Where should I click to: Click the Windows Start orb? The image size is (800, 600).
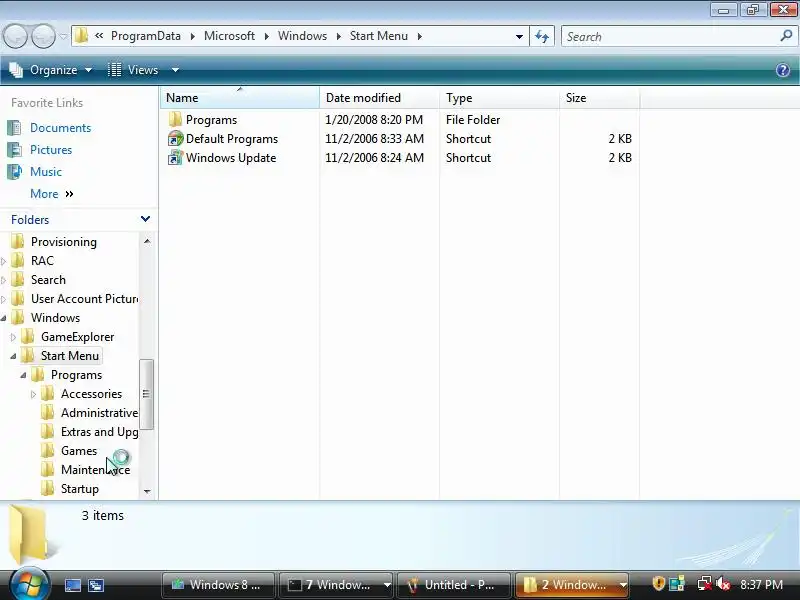click(30, 584)
